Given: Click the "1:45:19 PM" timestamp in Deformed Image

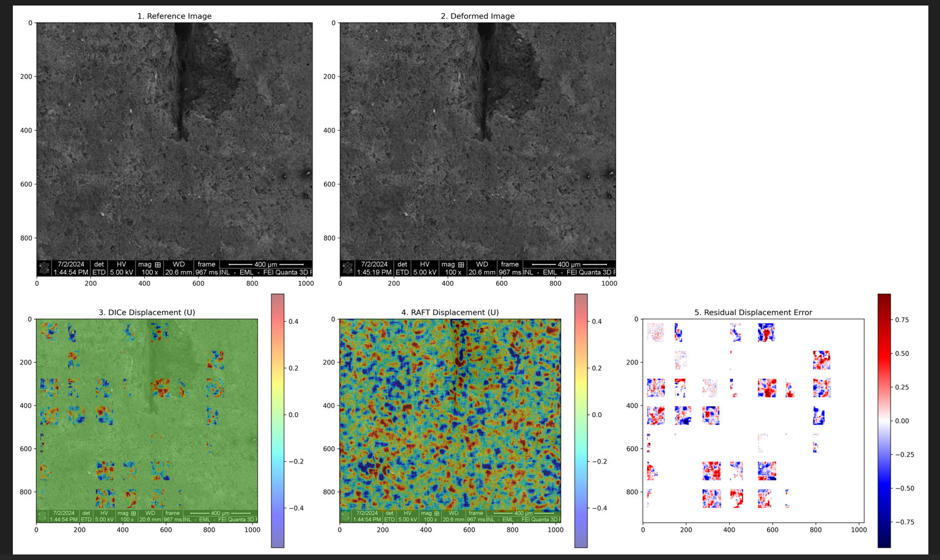Looking at the screenshot, I should point(374,272).
